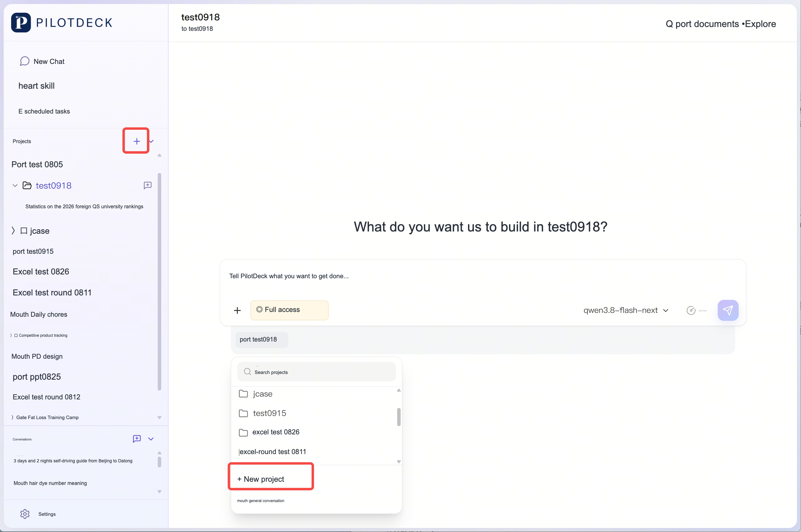Open Port test 0805 project
801x532 pixels.
37,164
